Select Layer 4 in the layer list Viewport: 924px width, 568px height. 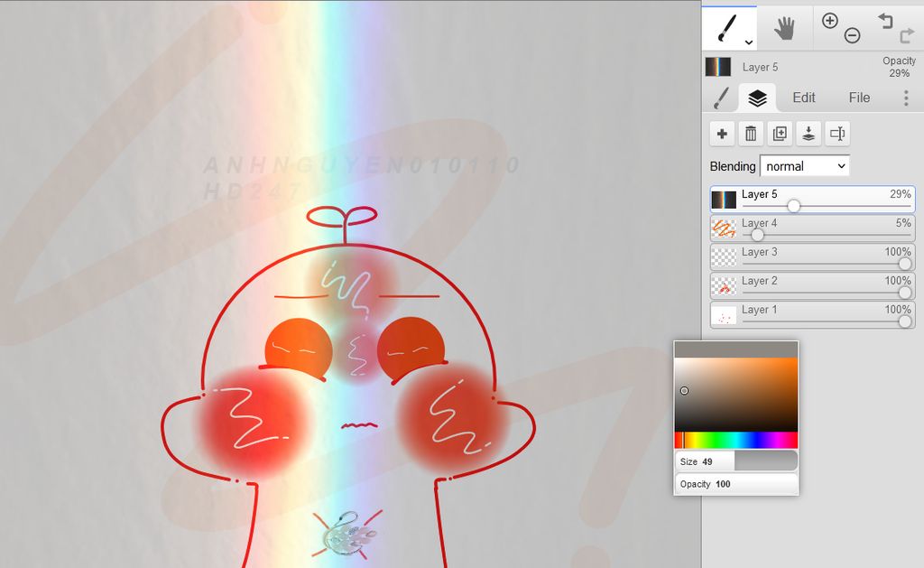click(812, 228)
